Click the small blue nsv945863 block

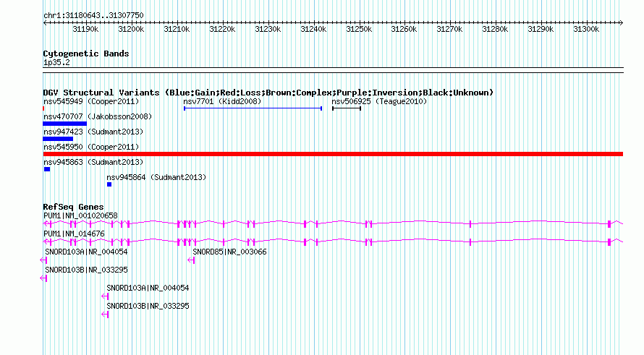click(47, 169)
